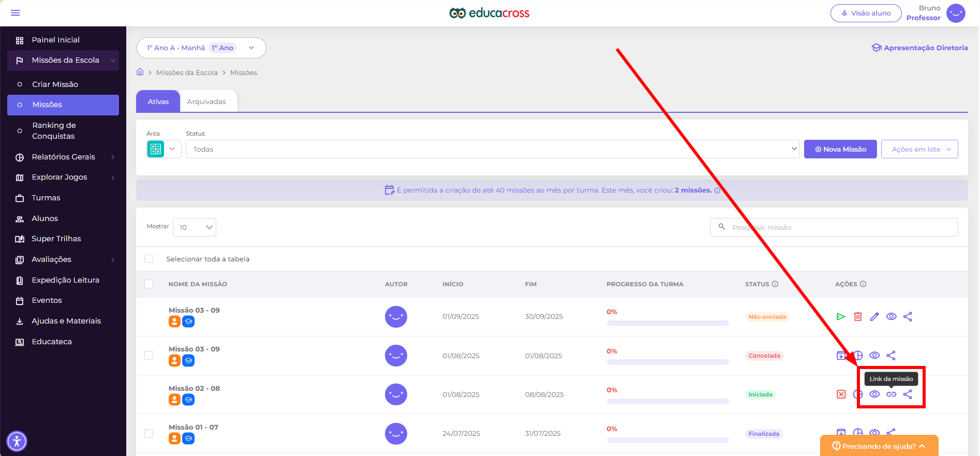Share the Iniciada mission

point(908,394)
